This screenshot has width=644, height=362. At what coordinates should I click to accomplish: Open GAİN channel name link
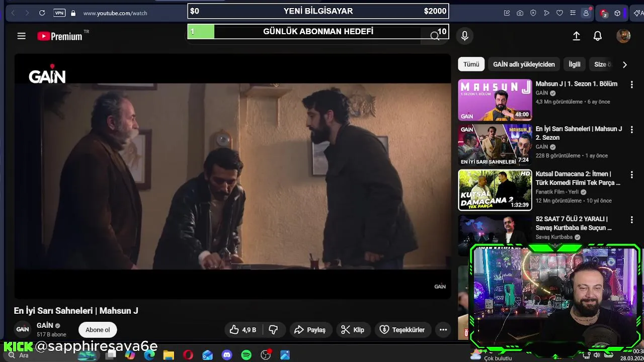tap(45, 326)
